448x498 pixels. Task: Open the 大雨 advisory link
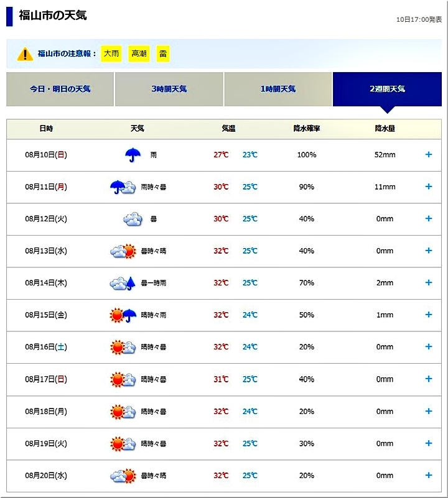[x=112, y=54]
